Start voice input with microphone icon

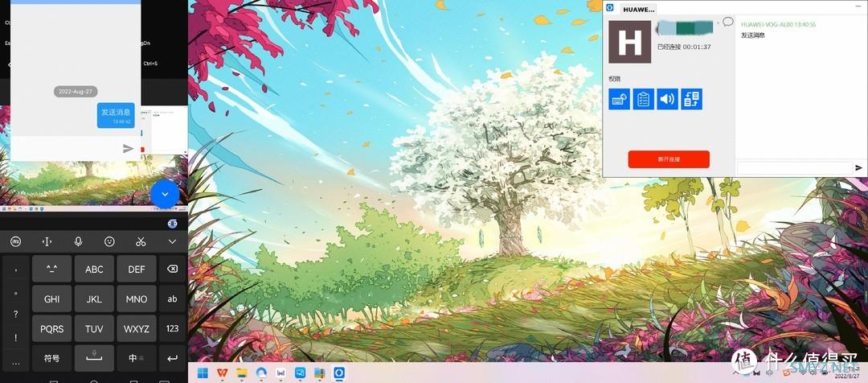[x=78, y=241]
